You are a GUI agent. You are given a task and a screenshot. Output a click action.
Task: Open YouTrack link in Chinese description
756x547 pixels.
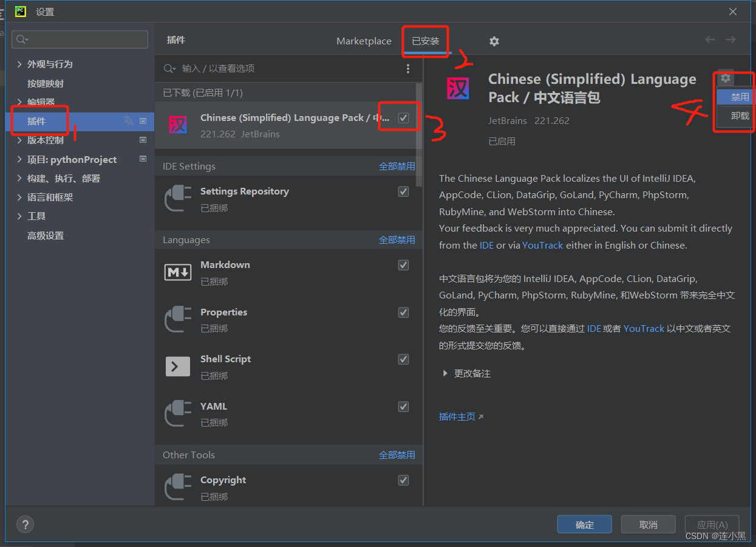644,328
